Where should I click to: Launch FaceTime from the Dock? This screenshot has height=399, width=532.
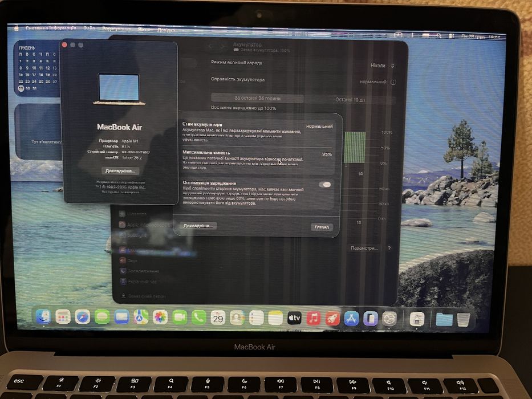tap(180, 317)
